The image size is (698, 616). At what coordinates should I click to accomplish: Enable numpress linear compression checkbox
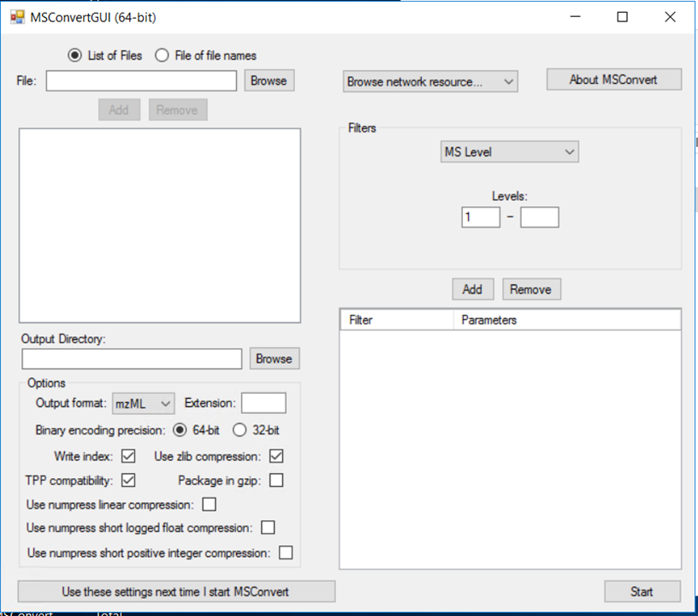[210, 504]
